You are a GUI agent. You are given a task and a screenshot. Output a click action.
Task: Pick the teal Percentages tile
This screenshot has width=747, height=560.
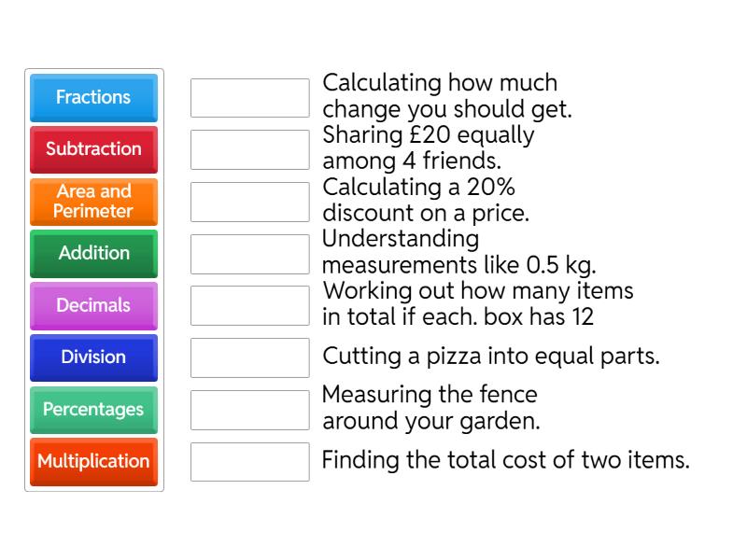[93, 410]
